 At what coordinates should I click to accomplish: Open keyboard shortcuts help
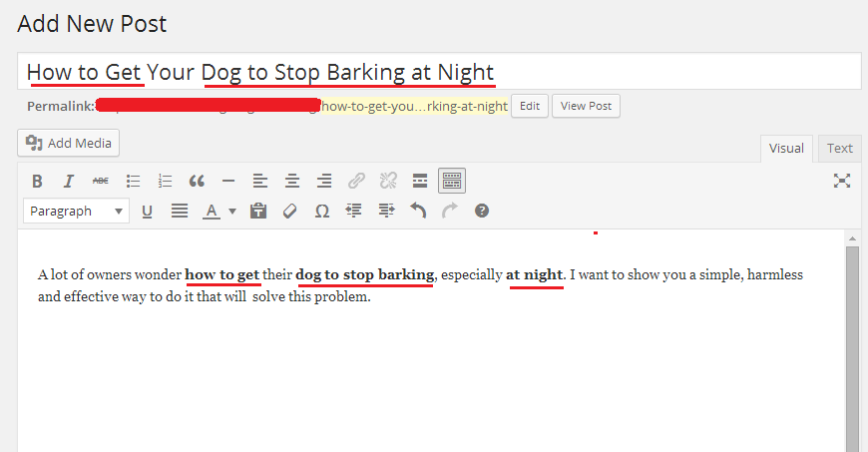pos(482,212)
